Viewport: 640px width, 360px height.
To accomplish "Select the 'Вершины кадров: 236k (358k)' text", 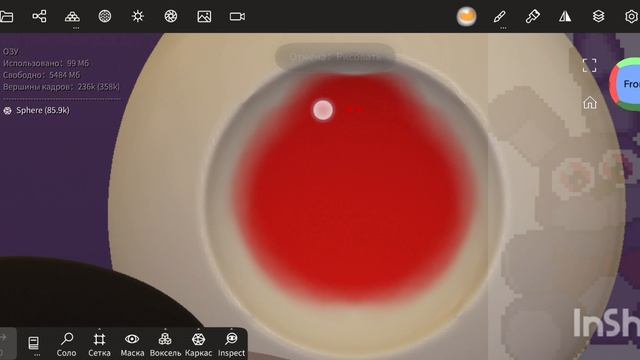I will pyautogui.click(x=61, y=87).
